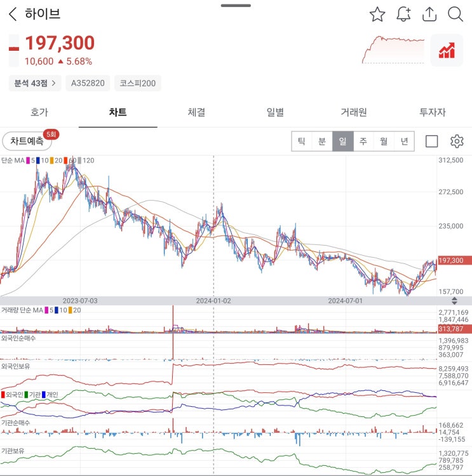
Task: Switch to the 호가 tab
Action: 39,112
